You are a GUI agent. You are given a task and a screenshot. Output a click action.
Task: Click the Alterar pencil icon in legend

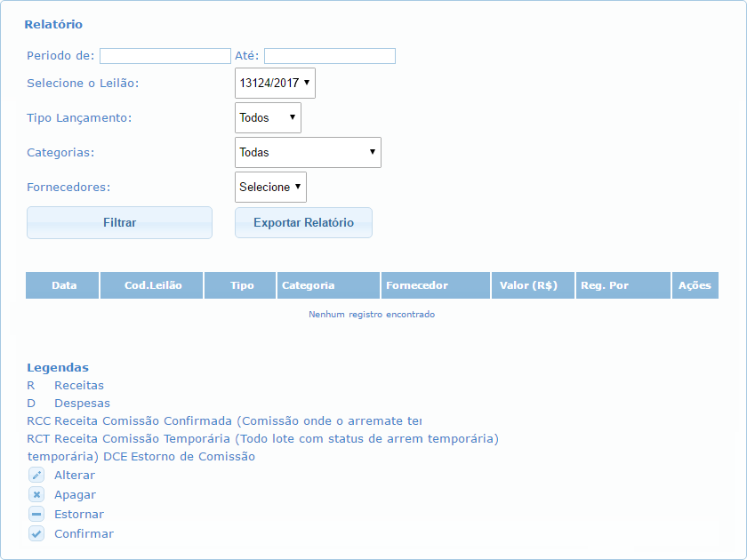coord(36,476)
